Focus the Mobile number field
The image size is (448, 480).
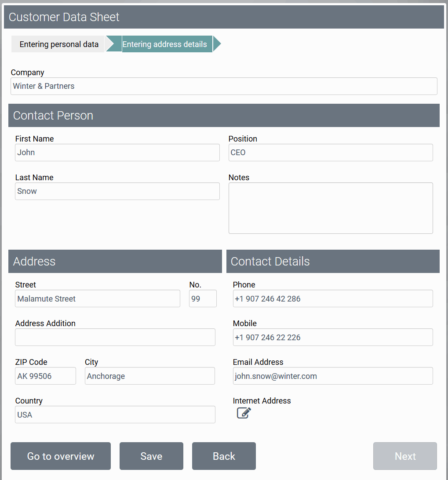pos(333,337)
